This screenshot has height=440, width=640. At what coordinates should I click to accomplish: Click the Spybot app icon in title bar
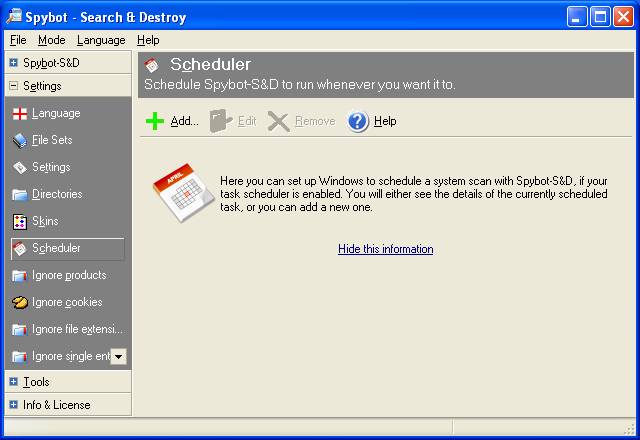click(14, 16)
